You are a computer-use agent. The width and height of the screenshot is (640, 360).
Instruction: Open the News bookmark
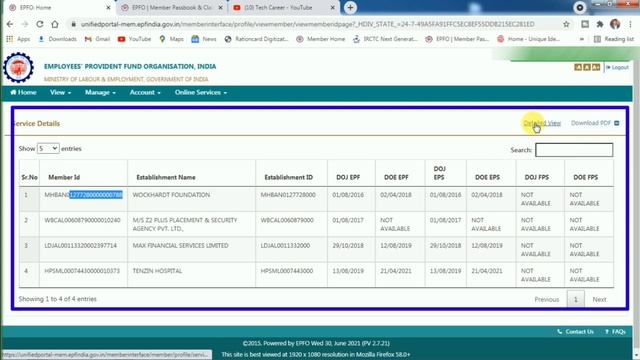pyautogui.click(x=204, y=39)
